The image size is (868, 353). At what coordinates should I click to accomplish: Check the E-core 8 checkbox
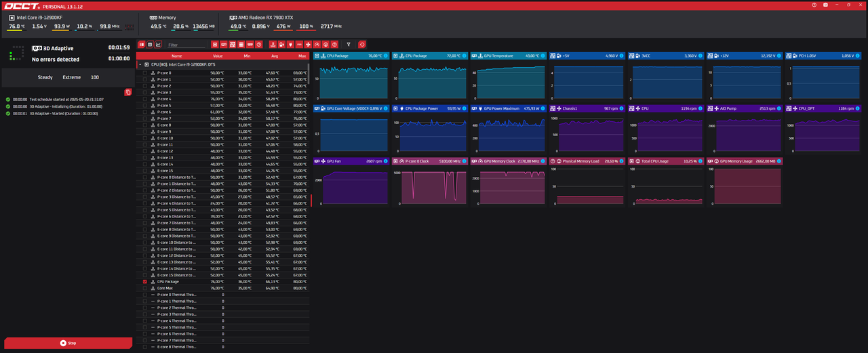tap(144, 125)
